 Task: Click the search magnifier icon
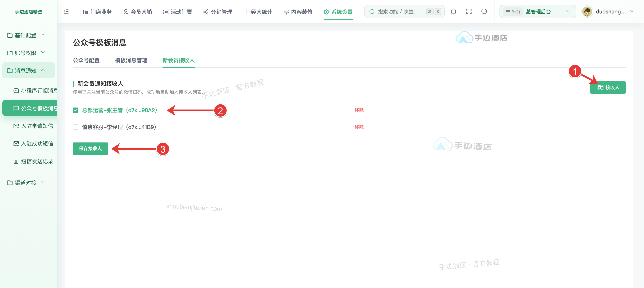click(372, 12)
